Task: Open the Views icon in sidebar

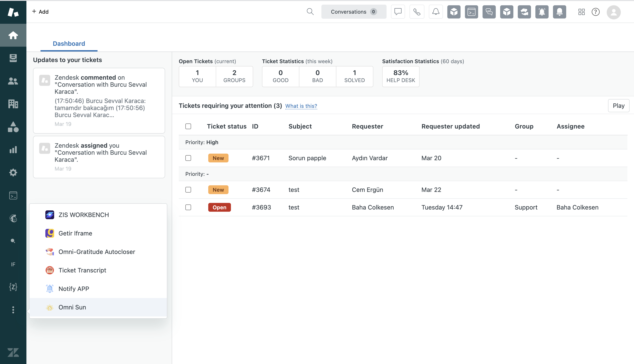Action: click(13, 58)
